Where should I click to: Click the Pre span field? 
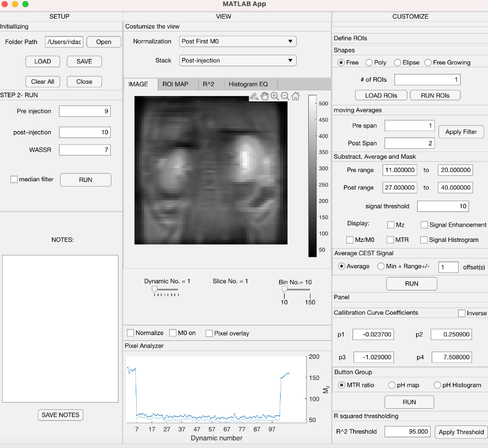[410, 126]
